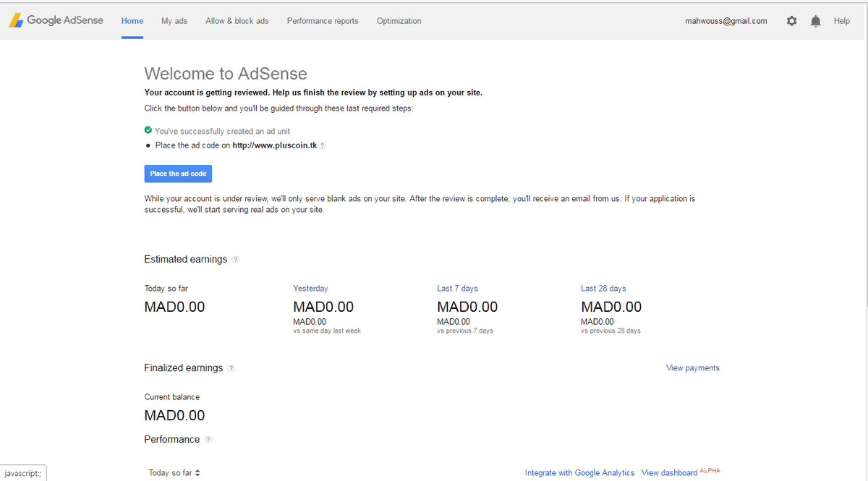Click Finalized earnings help question mark
The width and height of the screenshot is (868, 481).
click(231, 368)
